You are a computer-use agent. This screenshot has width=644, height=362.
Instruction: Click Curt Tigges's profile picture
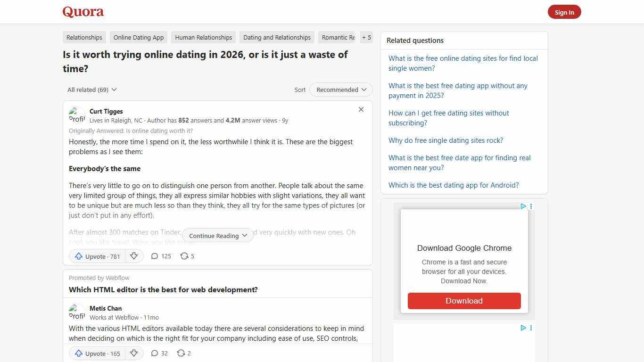77,115
